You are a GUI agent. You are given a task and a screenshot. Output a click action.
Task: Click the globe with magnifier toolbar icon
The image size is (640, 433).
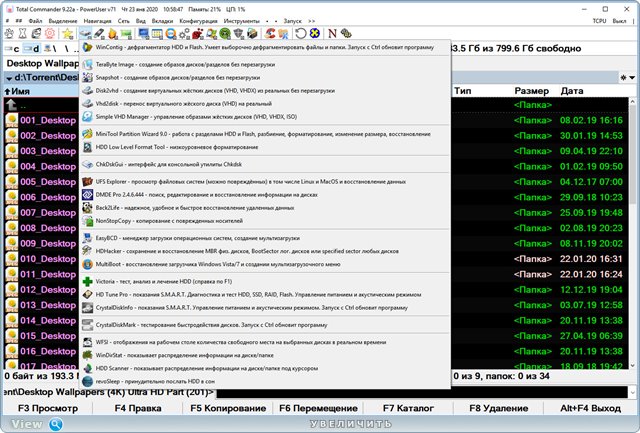click(171, 33)
